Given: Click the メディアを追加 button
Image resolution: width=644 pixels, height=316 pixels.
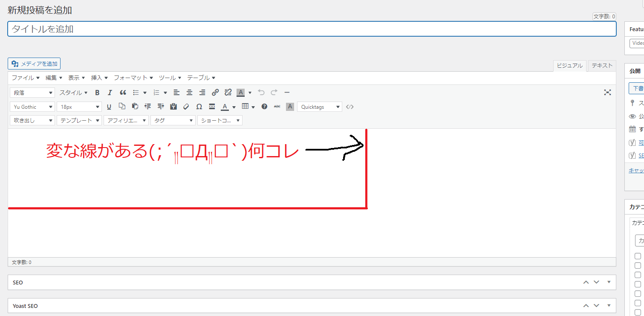Looking at the screenshot, I should coord(34,64).
